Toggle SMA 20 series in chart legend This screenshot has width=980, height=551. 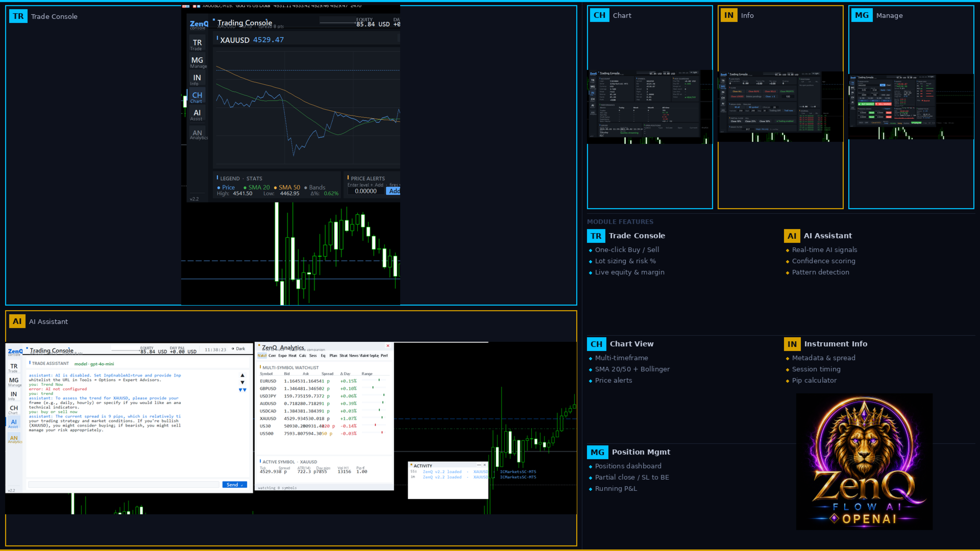click(256, 187)
